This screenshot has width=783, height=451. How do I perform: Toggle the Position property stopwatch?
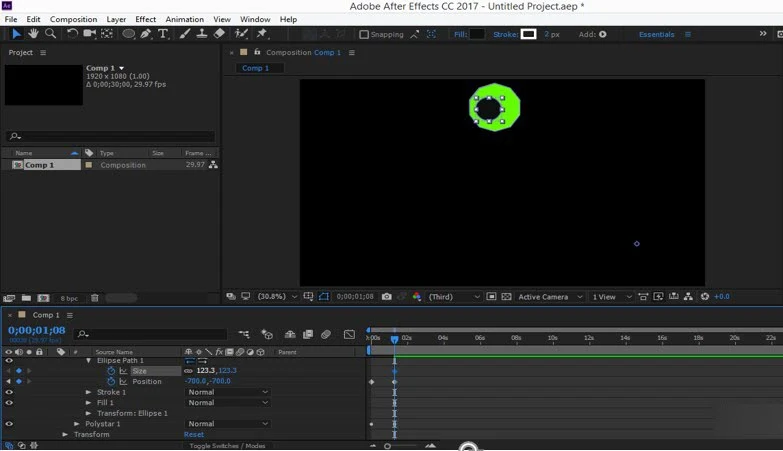(111, 381)
